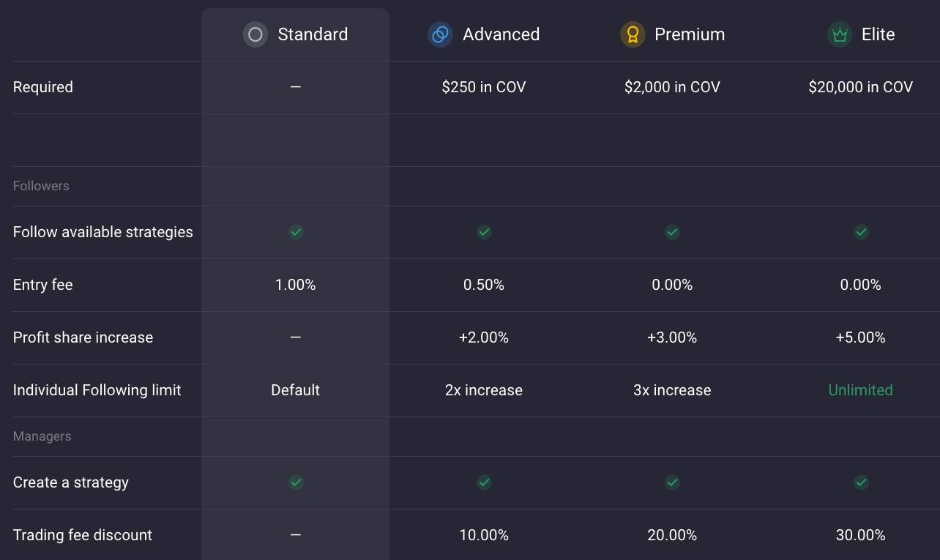Click the Trading fee discount row label
This screenshot has width=940, height=560.
point(83,535)
